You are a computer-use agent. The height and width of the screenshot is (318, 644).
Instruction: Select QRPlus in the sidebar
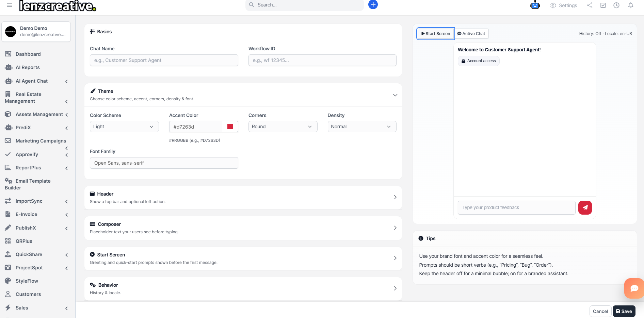[23, 241]
